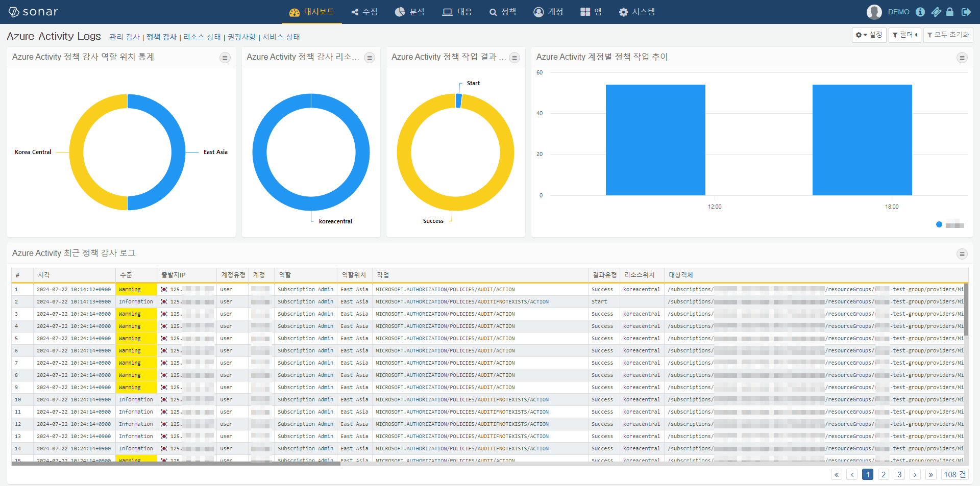Open the info icon in header
Screen dimensions: 980x486
tap(920, 12)
